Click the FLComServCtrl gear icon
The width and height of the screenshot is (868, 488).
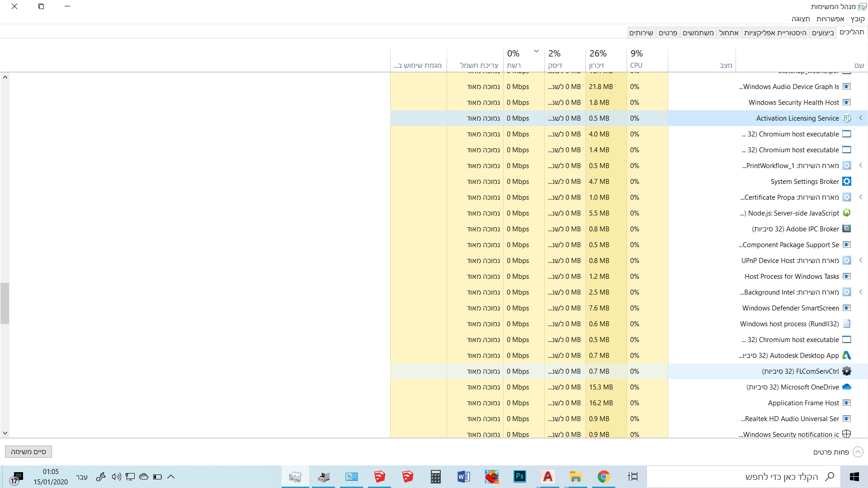[x=847, y=371]
